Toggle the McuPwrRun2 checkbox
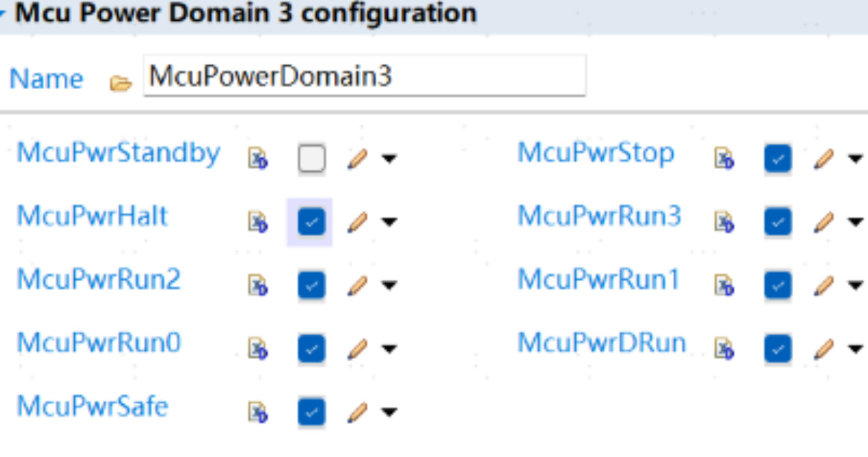868x457 pixels. tap(312, 286)
